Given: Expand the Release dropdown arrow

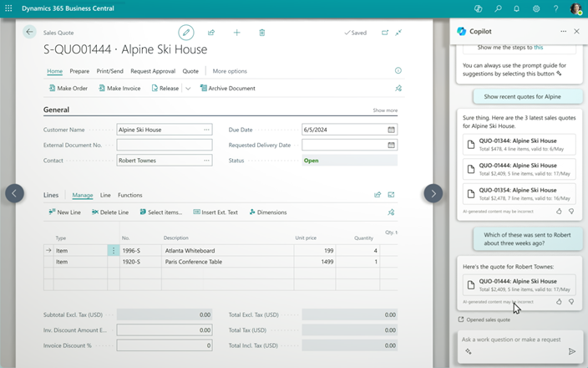Looking at the screenshot, I should [188, 89].
